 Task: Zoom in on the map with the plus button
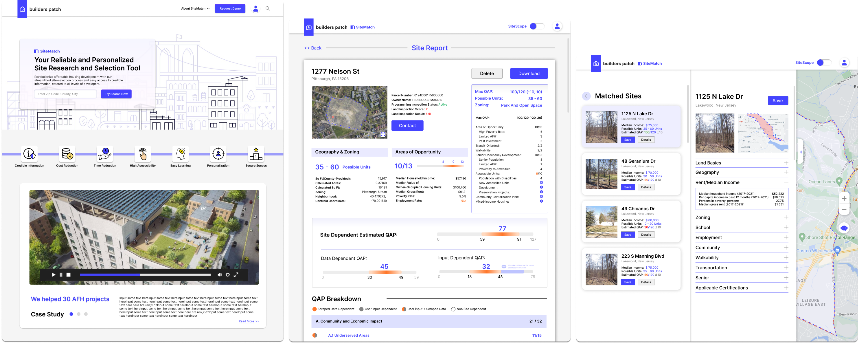(844, 198)
